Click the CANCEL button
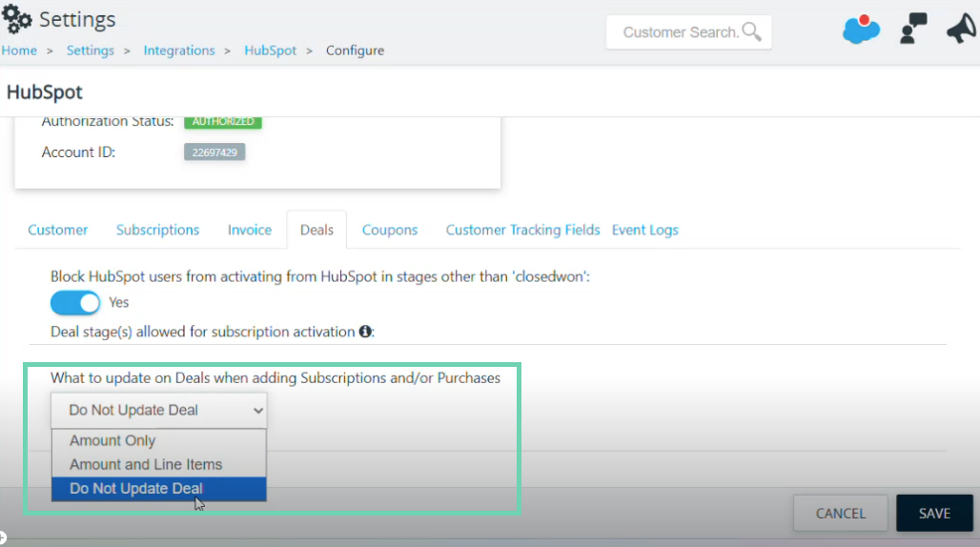980x547 pixels. [x=840, y=514]
